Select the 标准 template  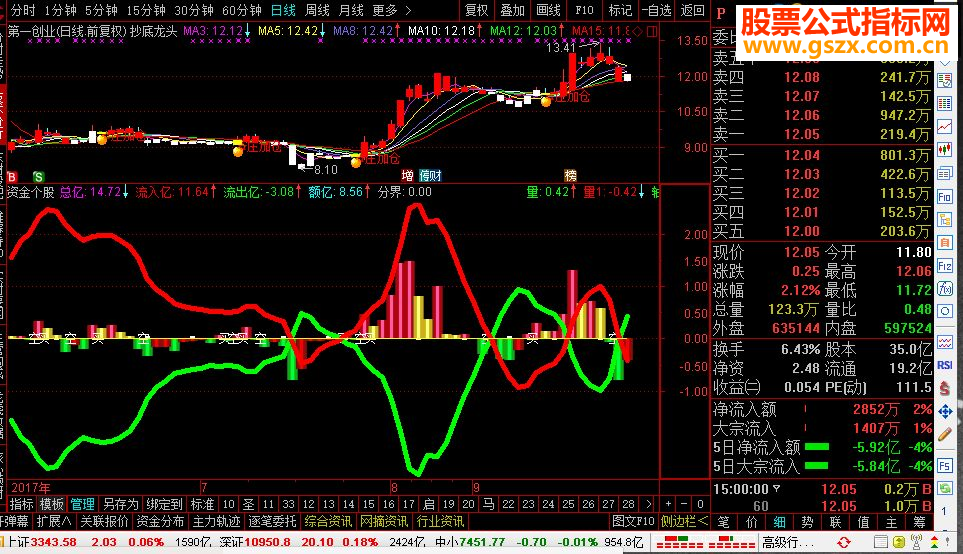tap(202, 504)
